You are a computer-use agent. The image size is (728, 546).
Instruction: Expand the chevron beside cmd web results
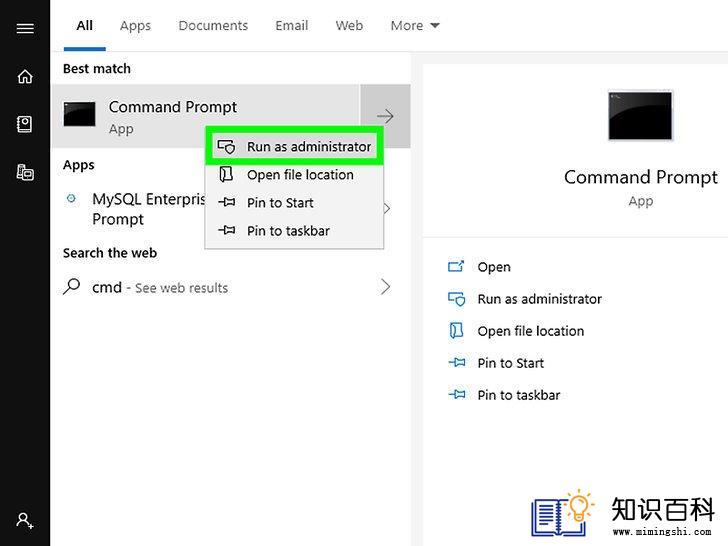coord(385,287)
